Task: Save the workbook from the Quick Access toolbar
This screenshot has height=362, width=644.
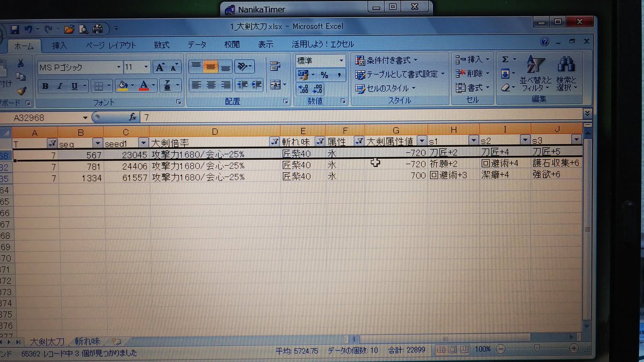Action: click(x=14, y=28)
